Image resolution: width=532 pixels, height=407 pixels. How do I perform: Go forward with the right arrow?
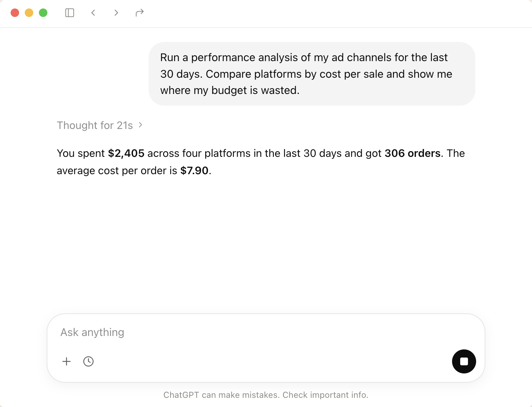pyautogui.click(x=116, y=13)
